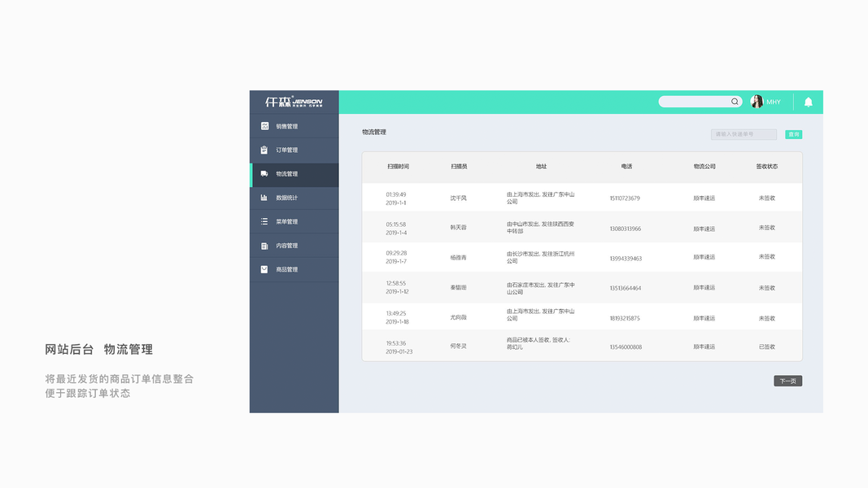Click 顺丰速运 in the 韩天蓉 row
Image resolution: width=868 pixels, height=488 pixels.
point(704,229)
